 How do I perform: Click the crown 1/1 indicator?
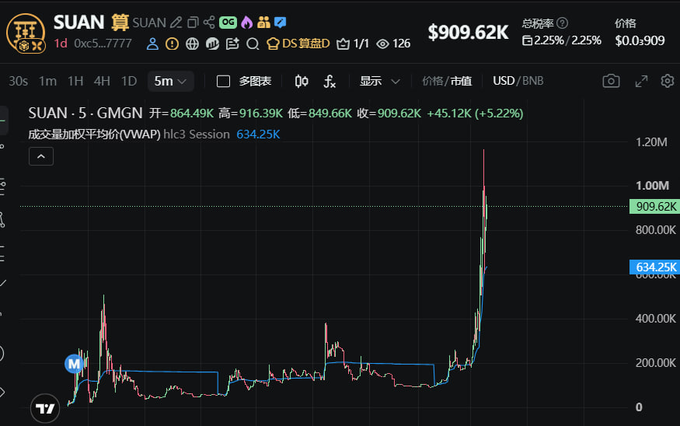353,44
